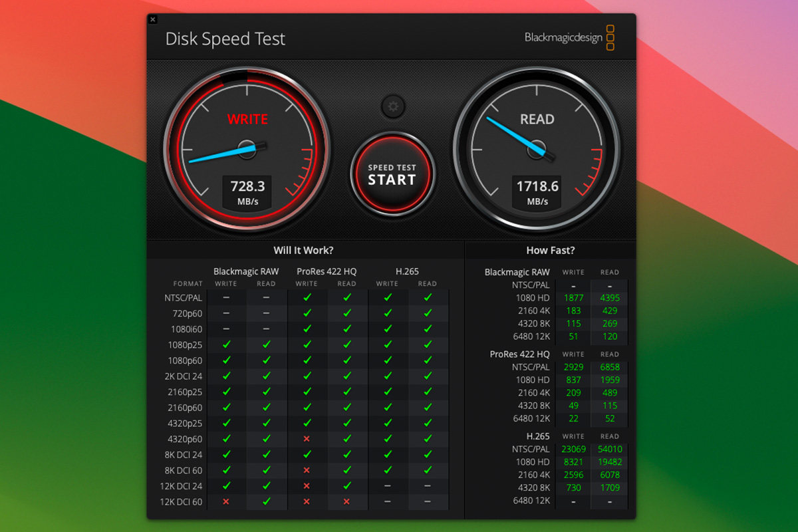
Task: Click the red X for 4320p60 ProRes write
Action: [x=307, y=439]
